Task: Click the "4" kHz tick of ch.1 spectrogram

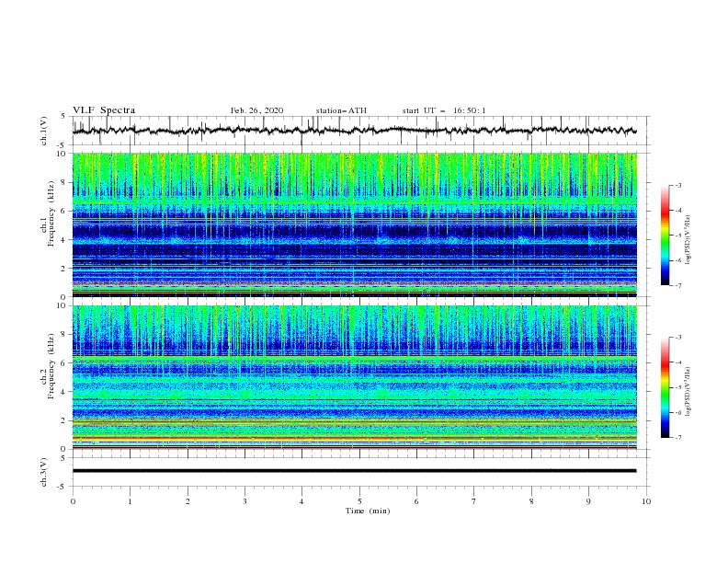Action: [x=64, y=239]
